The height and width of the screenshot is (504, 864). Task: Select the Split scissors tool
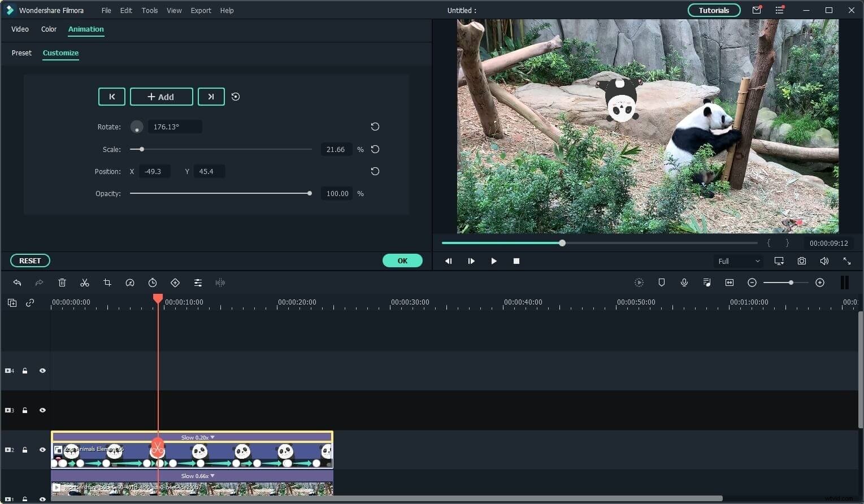click(85, 283)
